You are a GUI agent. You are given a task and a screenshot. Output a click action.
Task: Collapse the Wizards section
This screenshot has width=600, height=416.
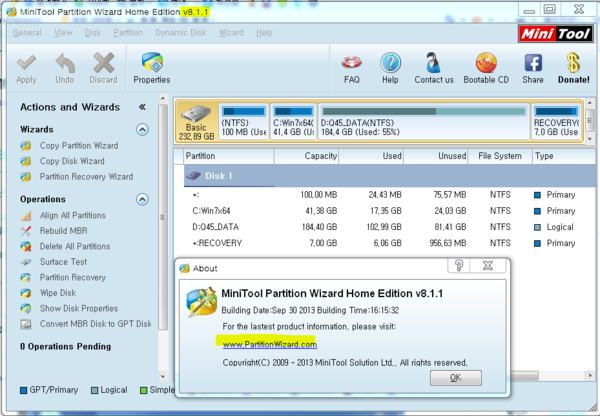pyautogui.click(x=142, y=130)
